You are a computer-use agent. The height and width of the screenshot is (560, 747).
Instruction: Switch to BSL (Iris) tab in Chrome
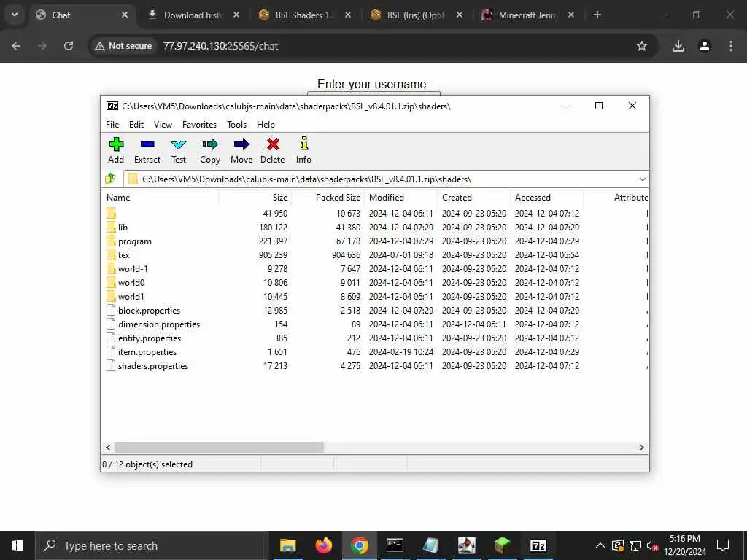(417, 15)
